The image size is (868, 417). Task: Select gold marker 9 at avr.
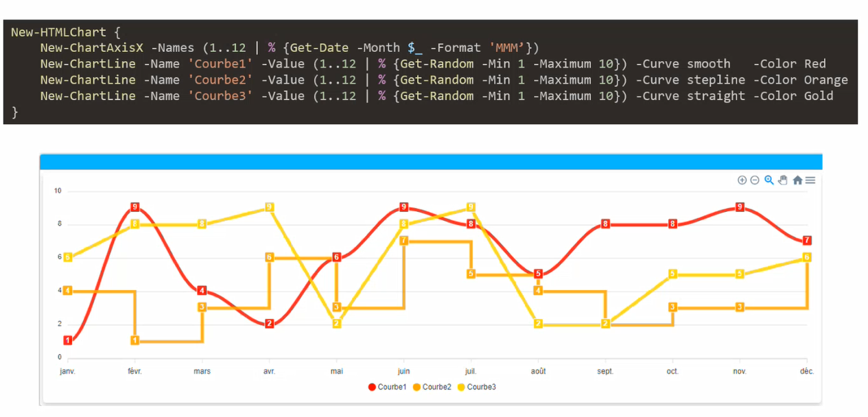[270, 207]
